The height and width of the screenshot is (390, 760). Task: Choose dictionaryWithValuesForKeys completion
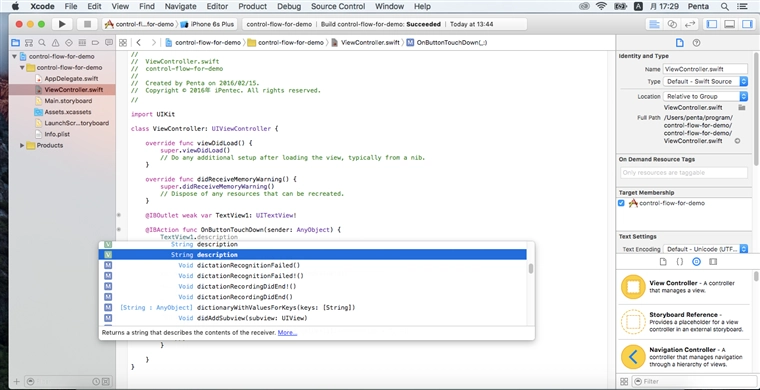click(x=313, y=308)
